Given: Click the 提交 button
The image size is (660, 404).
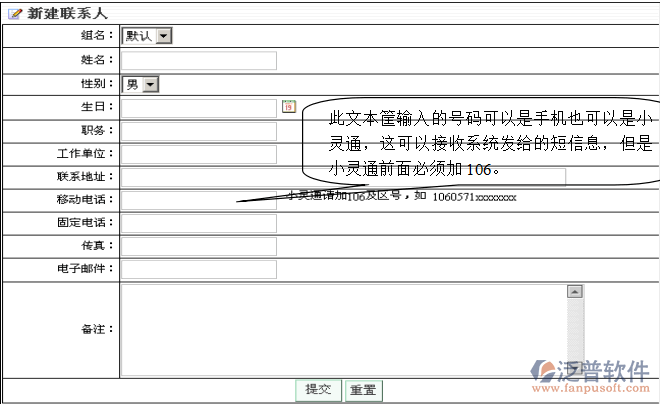Looking at the screenshot, I should [318, 390].
